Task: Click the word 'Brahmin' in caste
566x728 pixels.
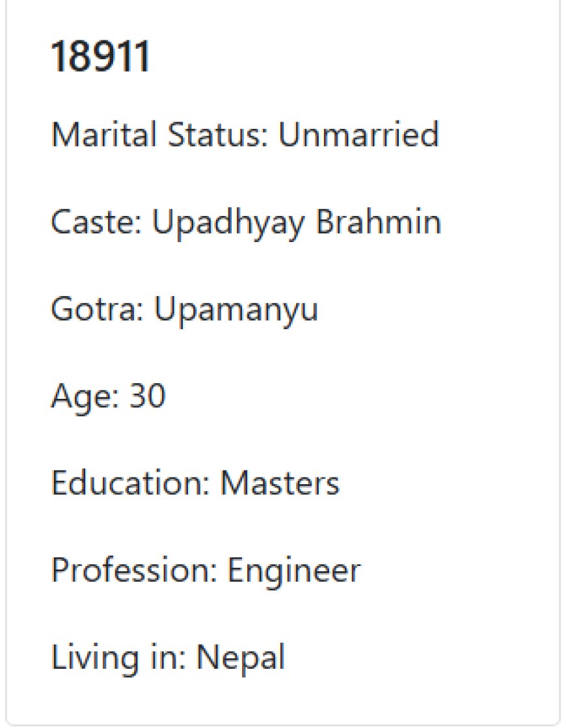Action: click(x=379, y=221)
